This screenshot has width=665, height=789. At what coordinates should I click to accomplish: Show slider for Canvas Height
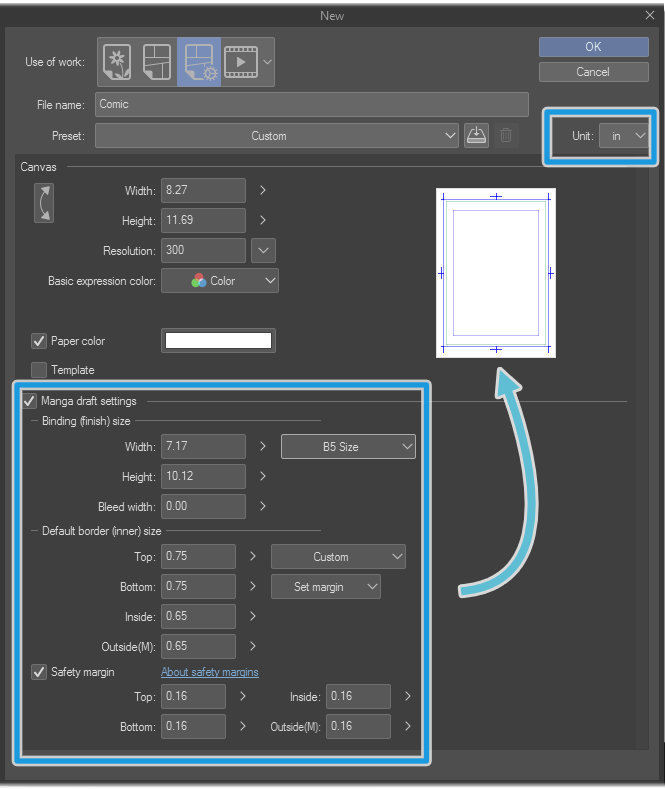tap(263, 220)
